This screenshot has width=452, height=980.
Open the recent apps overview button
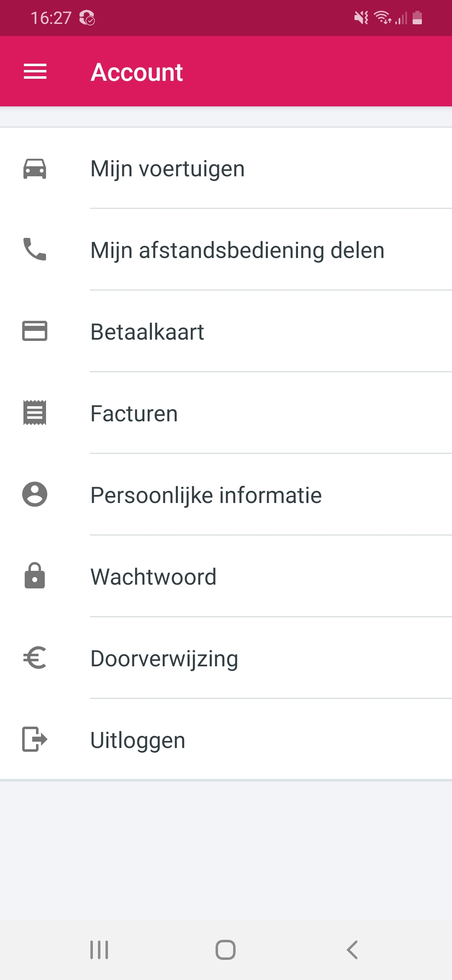pos(99,950)
